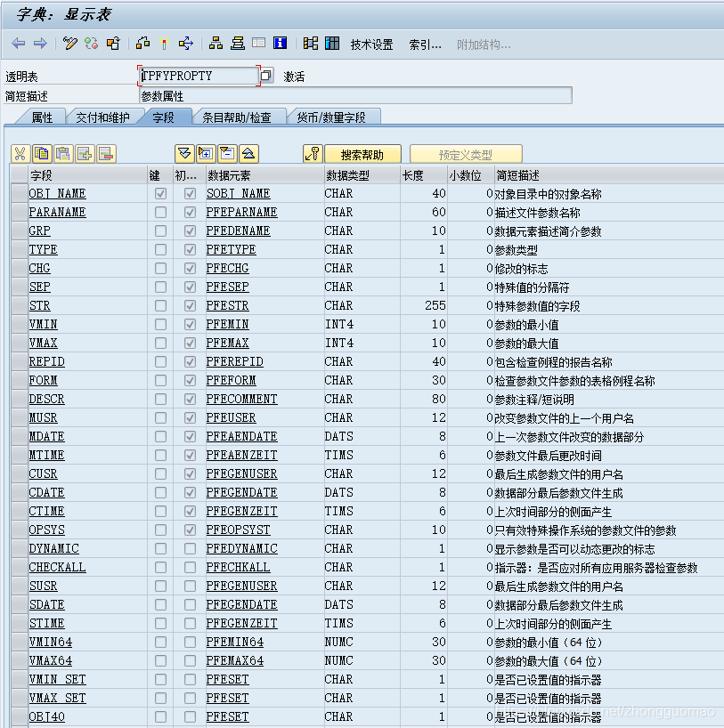The height and width of the screenshot is (728, 724).
Task: Click the expand all includes icon
Action: click(x=184, y=154)
